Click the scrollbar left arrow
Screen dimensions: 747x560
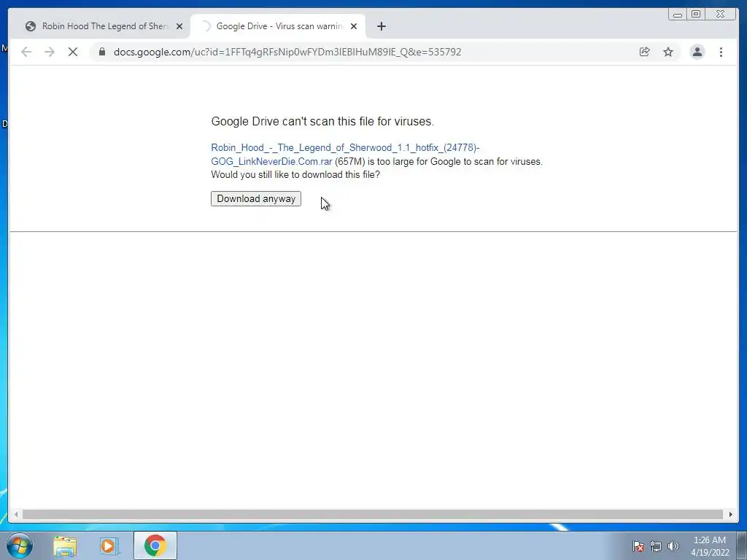pyautogui.click(x=16, y=514)
